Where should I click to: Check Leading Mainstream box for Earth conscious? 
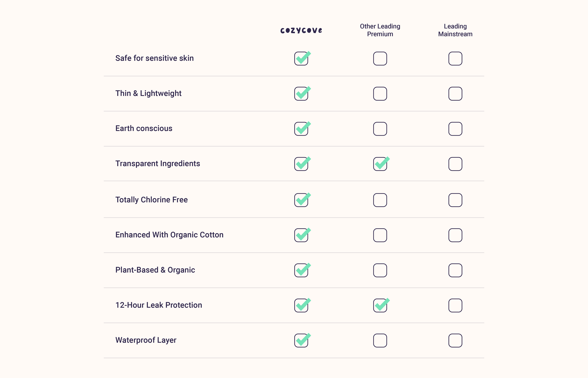click(455, 129)
